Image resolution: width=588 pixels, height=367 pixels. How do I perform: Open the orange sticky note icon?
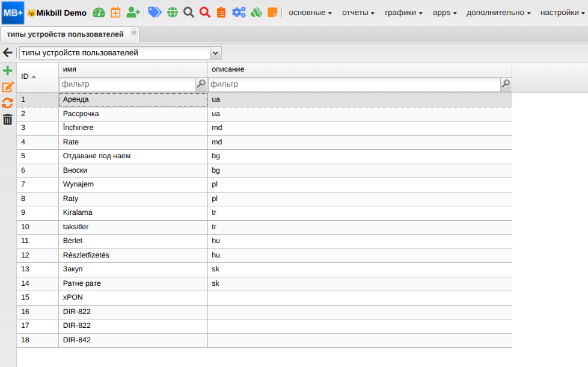[x=272, y=13]
